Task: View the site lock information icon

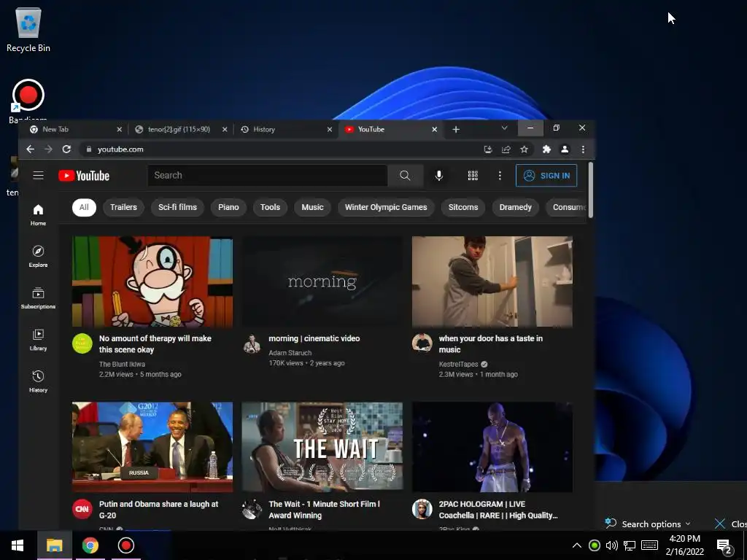Action: 88,149
